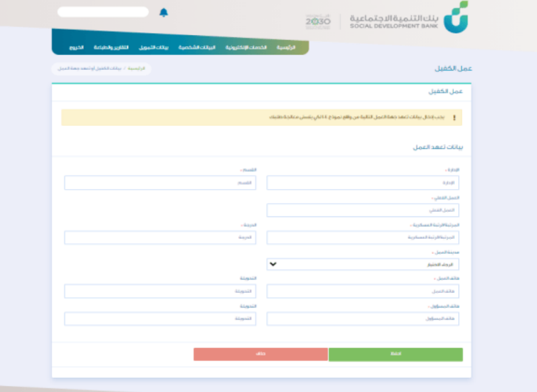The width and height of the screenshot is (537, 392).
Task: Click الخروج to log out
Action: 77,47
